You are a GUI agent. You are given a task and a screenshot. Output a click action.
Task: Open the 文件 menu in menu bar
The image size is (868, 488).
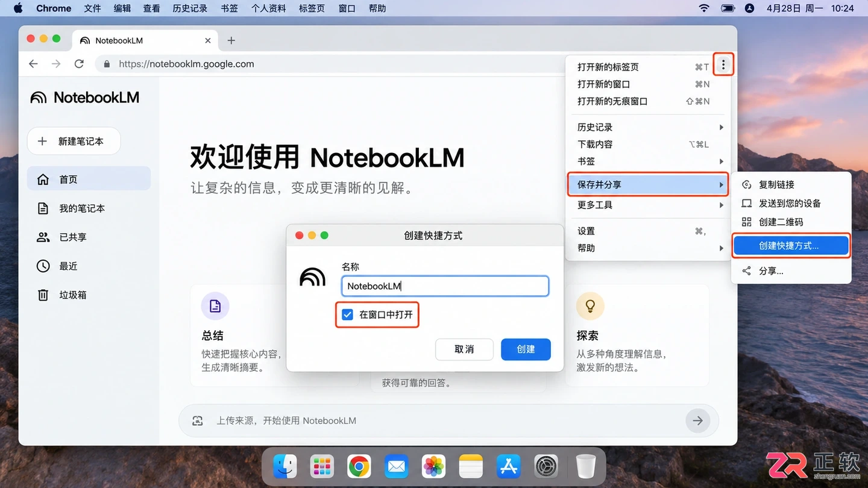click(x=92, y=8)
